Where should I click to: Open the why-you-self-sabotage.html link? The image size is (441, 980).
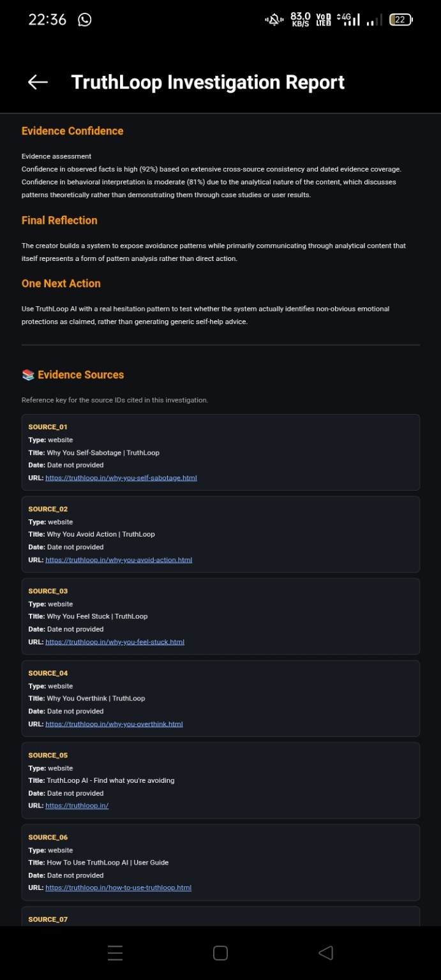click(121, 478)
